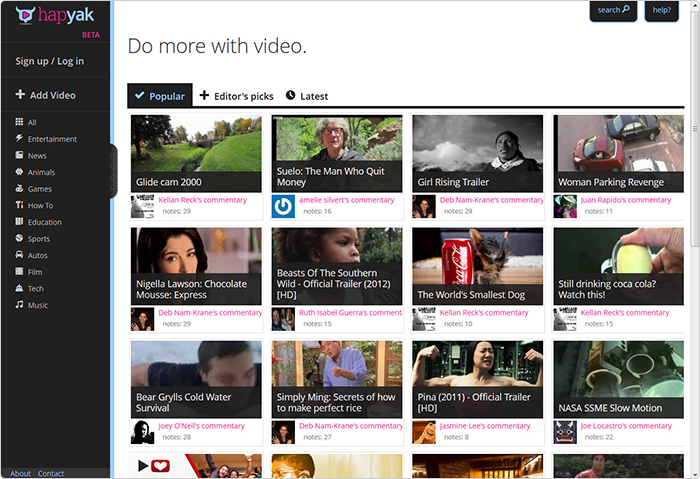Switch to the Latest tab
700x479 pixels.
pos(307,96)
